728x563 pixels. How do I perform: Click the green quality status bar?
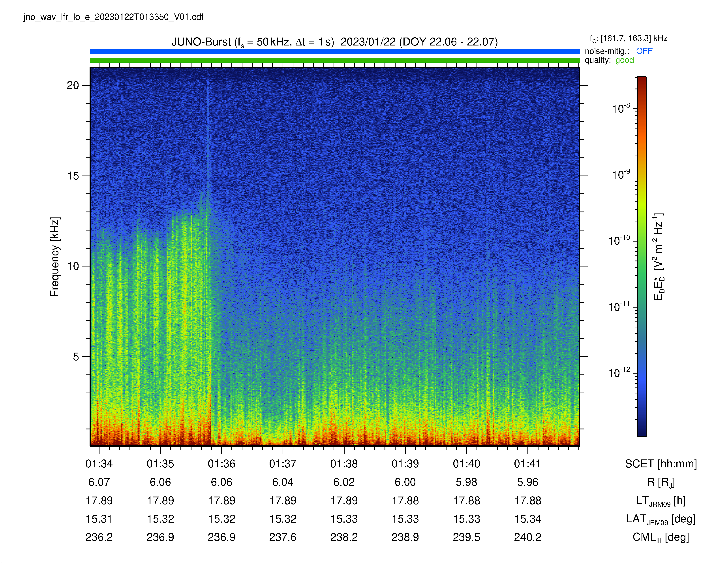tap(335, 60)
